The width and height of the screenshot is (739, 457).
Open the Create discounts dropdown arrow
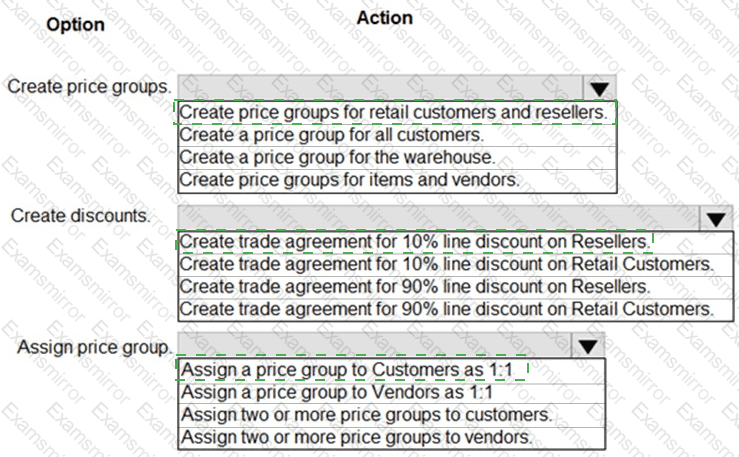tap(715, 218)
